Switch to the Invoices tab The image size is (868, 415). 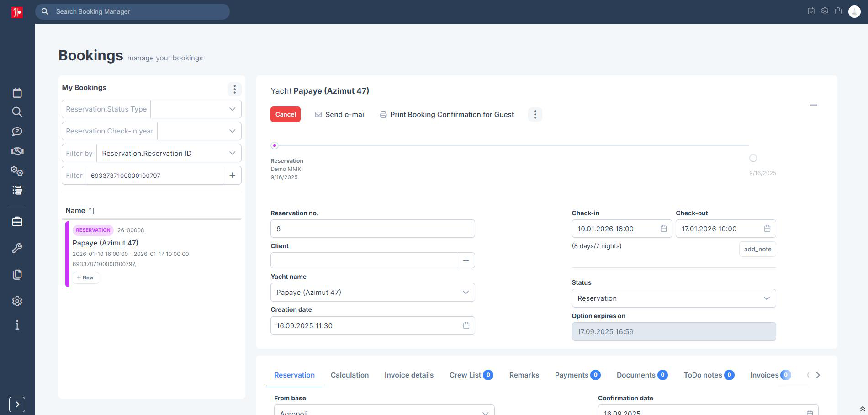[x=770, y=375]
